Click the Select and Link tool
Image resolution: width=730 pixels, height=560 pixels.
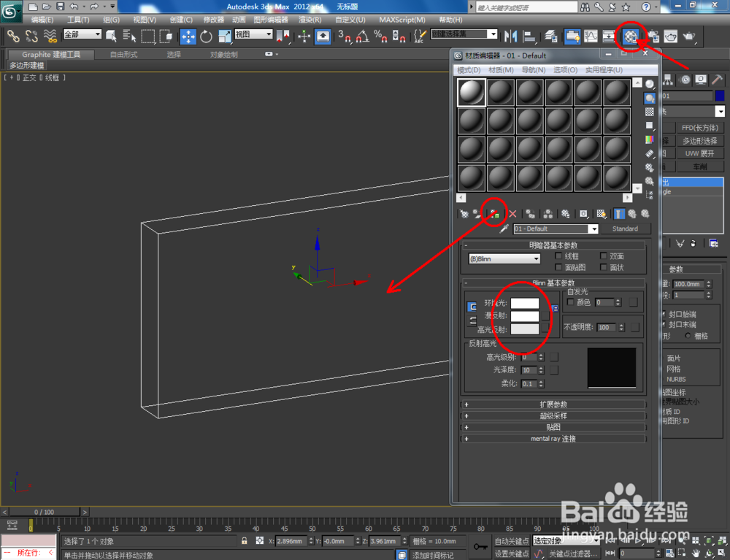click(13, 36)
